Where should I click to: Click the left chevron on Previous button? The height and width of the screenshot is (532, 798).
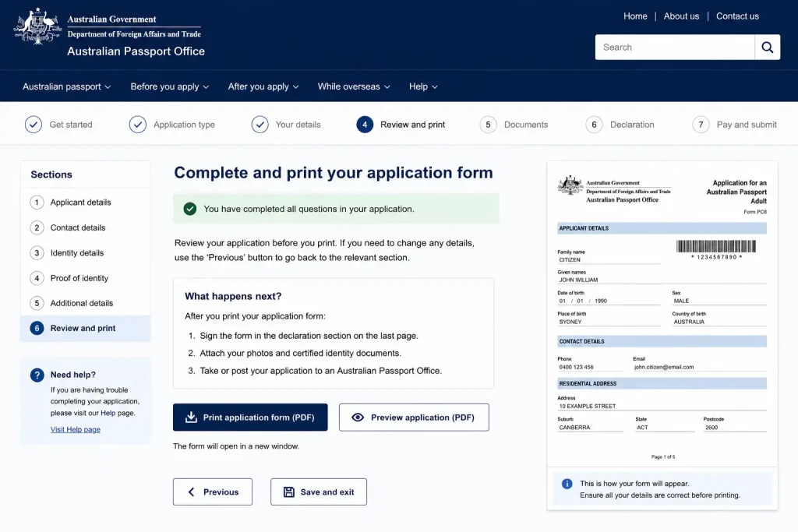coord(192,492)
